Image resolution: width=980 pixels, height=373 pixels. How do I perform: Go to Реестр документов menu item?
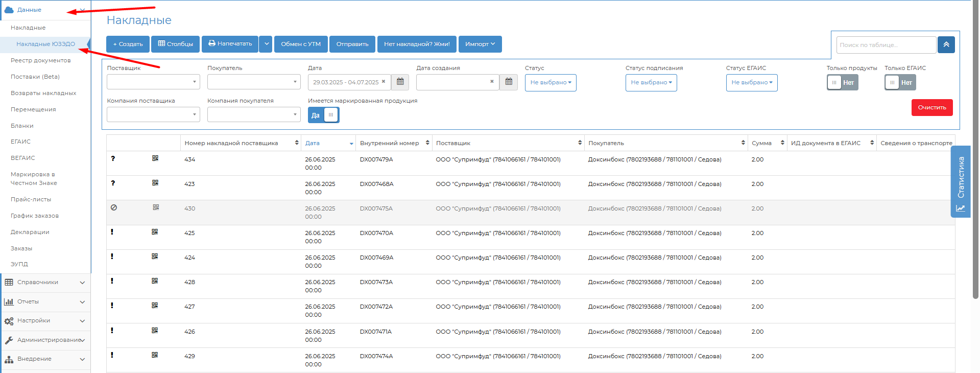[x=41, y=60]
